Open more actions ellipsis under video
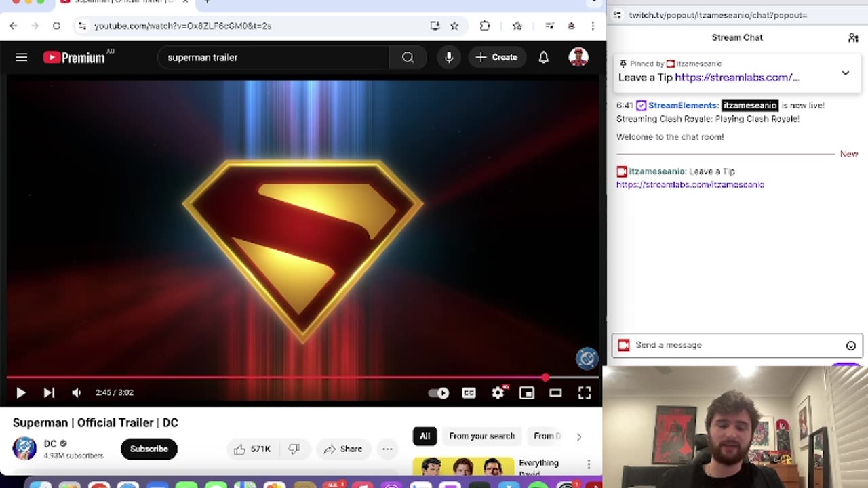868x488 pixels. (387, 449)
